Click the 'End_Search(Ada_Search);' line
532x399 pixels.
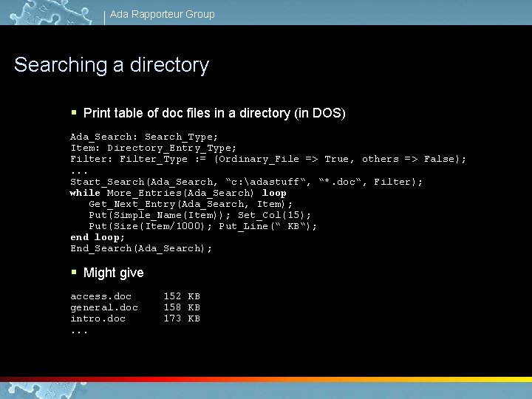(x=141, y=248)
